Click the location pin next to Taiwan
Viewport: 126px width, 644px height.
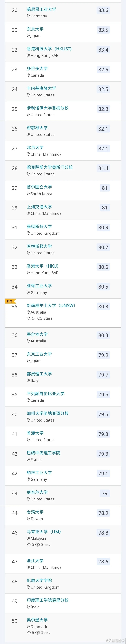(x=28, y=519)
